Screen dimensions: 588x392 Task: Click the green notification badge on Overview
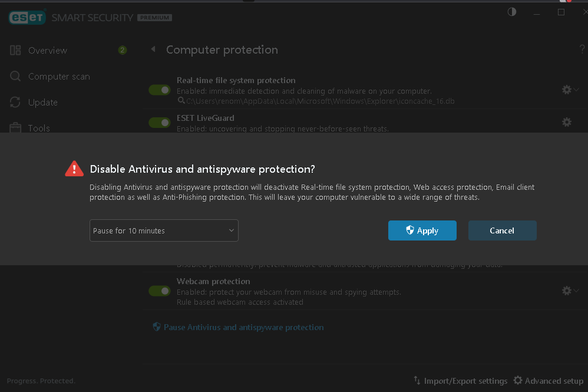coord(122,50)
